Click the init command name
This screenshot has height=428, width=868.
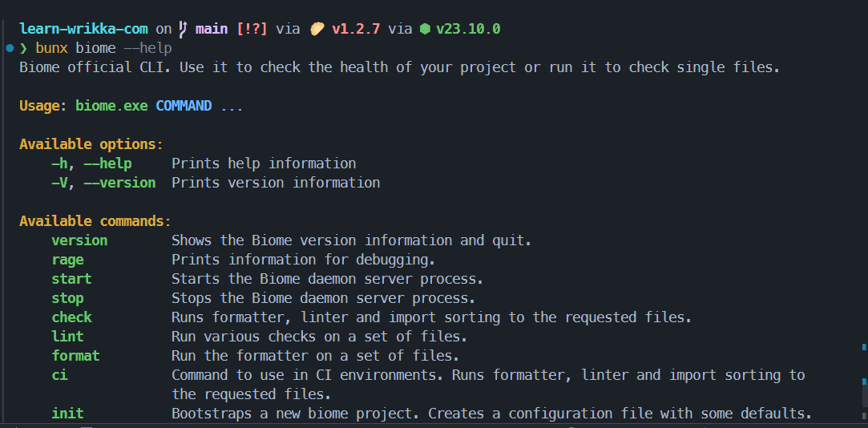click(67, 414)
